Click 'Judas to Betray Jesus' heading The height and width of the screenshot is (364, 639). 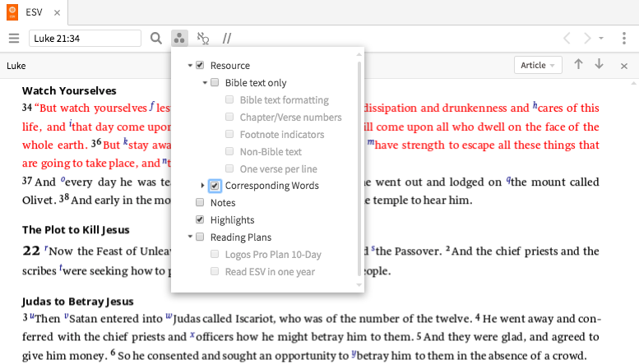pos(78,302)
